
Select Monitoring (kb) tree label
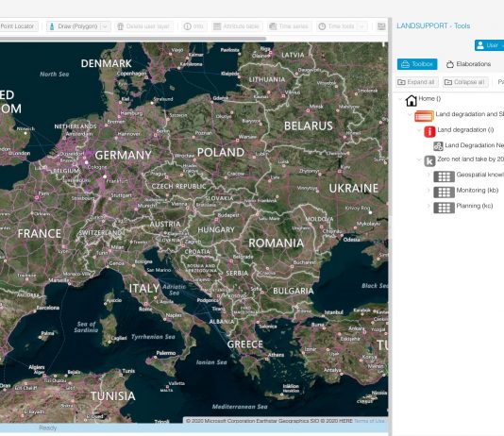[478, 191]
